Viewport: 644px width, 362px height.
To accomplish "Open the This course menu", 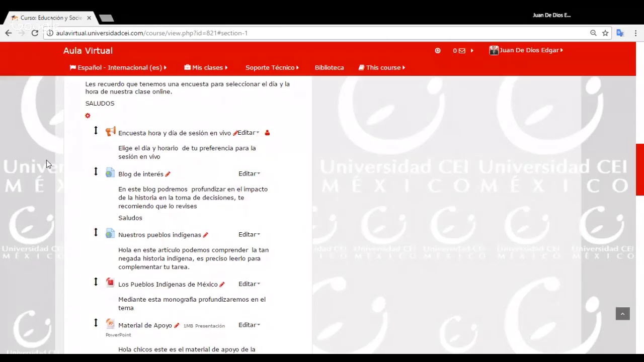I will pyautogui.click(x=382, y=67).
